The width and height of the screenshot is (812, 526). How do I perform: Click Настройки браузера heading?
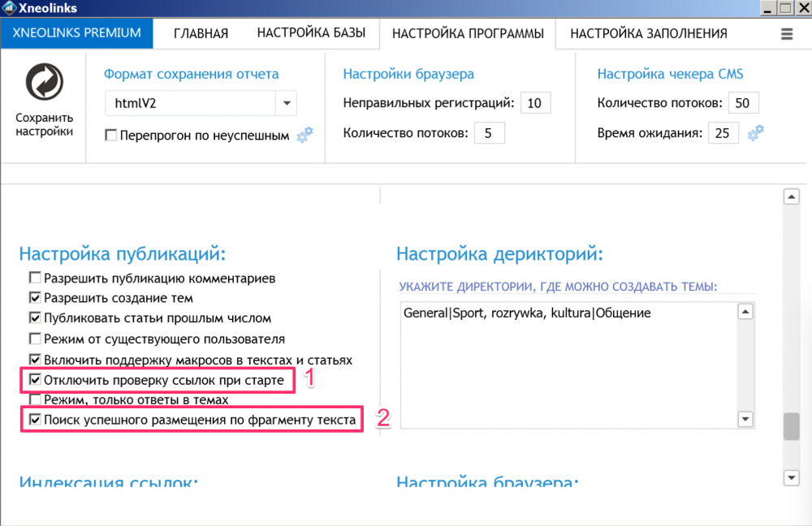tap(408, 74)
